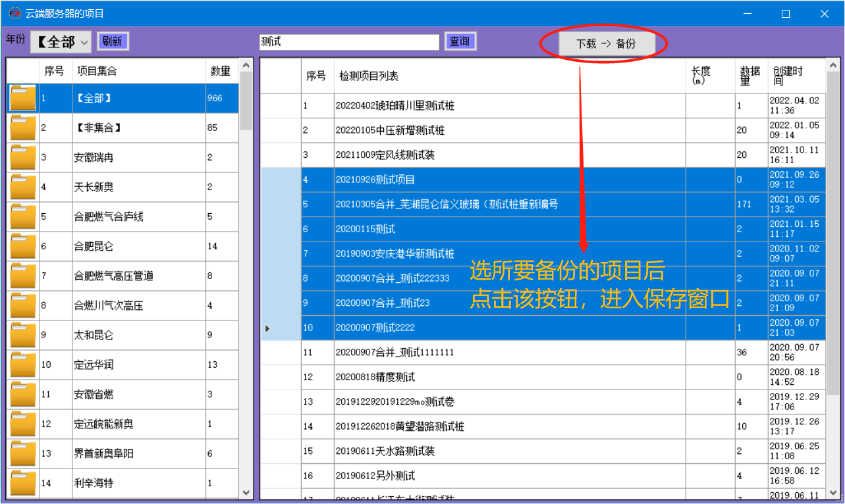
Task: Click the 检测项目列表 column header
Action: [369, 76]
